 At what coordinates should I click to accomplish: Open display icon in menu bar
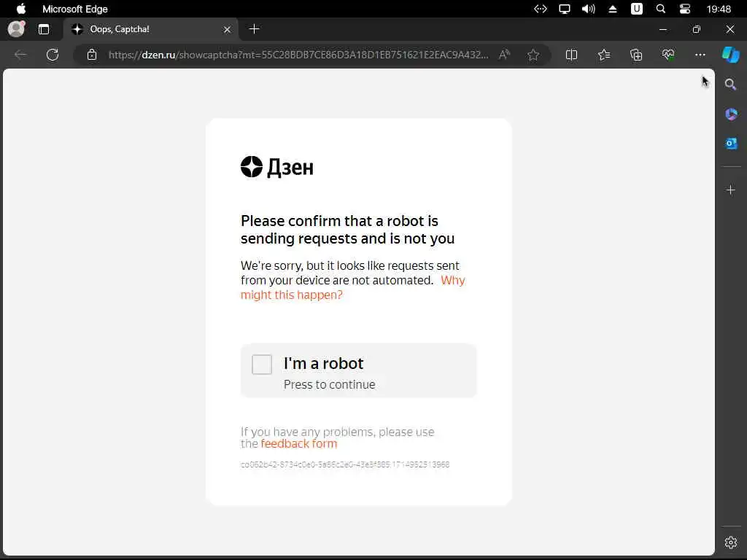(565, 9)
